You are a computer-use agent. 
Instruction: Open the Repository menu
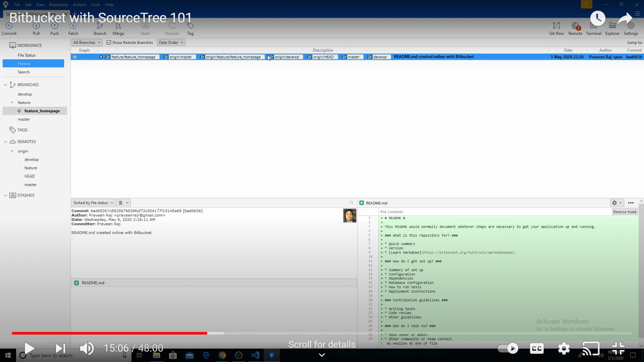click(x=58, y=5)
